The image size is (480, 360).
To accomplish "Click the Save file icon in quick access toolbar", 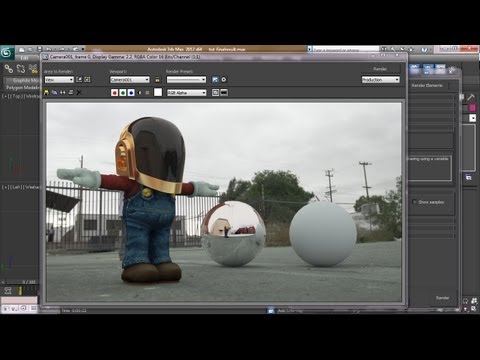I will [x=39, y=49].
